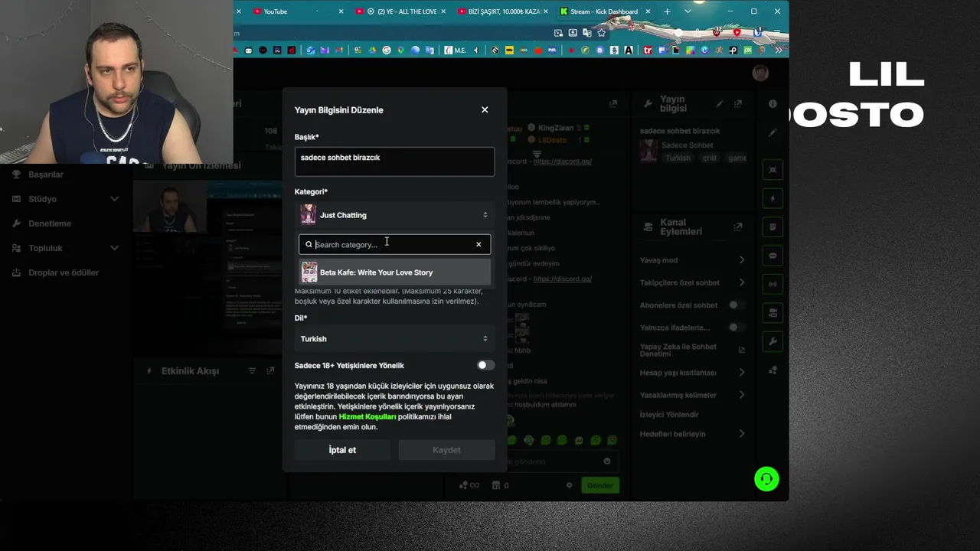Click İzleyici Yönlendir
Screen dimensions: 980x551
669,415
